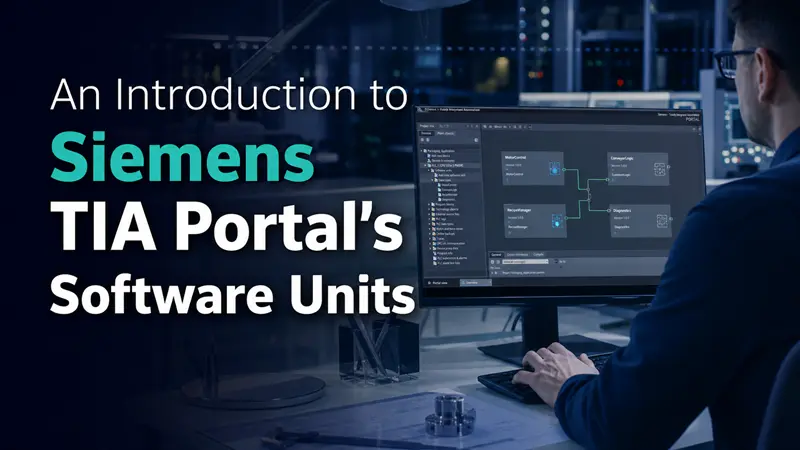This screenshot has height=450, width=800.
Task: Click the first icon in the inspector toolbar
Action: 492,262
